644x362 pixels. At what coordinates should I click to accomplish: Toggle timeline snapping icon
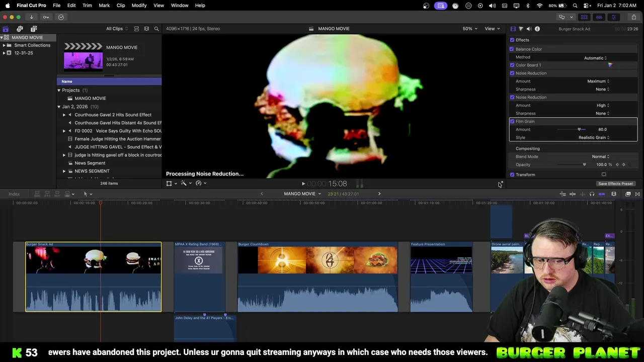[x=602, y=194]
